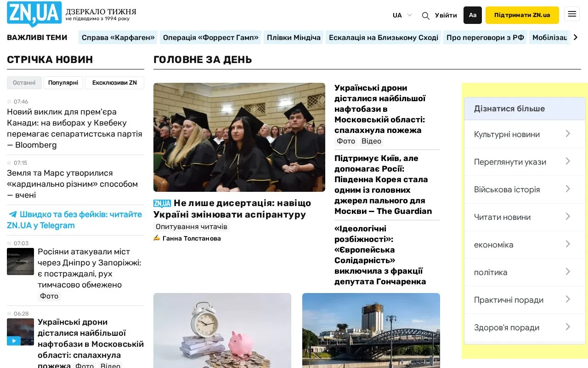Play the oil depot drone video thumbnail

(x=20, y=332)
